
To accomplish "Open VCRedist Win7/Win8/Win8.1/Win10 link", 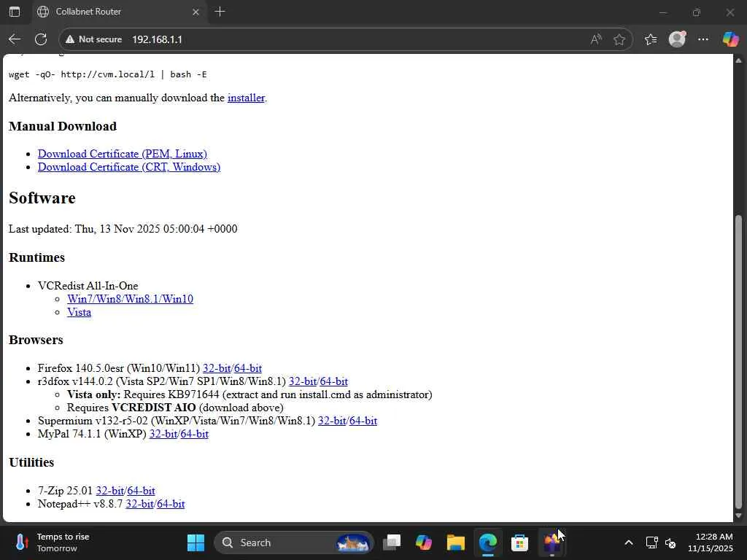I will (x=130, y=299).
